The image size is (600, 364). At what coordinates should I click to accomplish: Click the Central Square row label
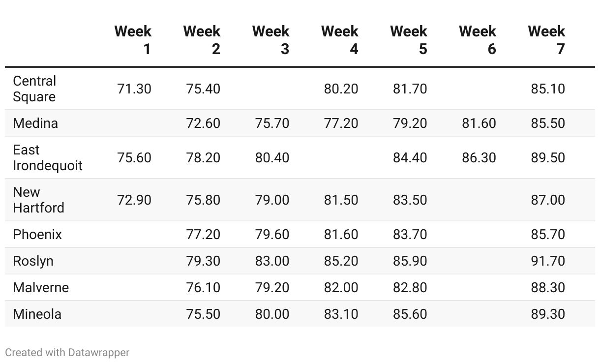(34, 89)
